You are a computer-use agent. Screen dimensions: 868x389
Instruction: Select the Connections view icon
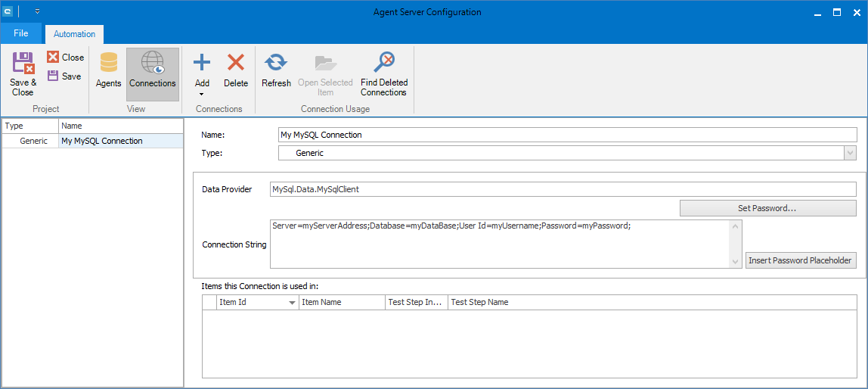(152, 64)
